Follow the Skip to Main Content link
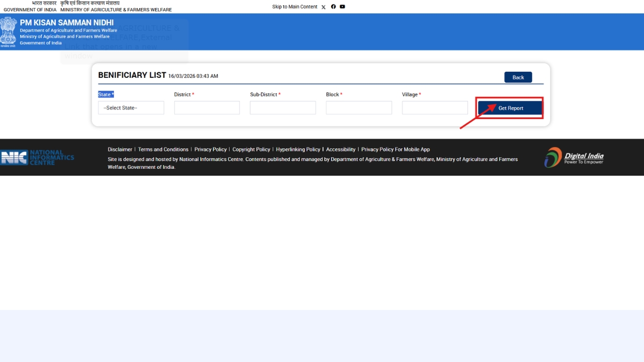Screen dimensions: 644x362 tap(295, 7)
